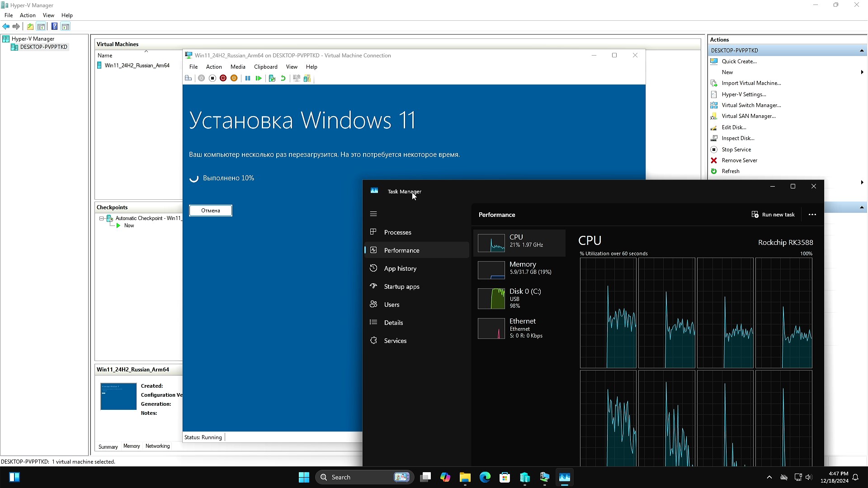The height and width of the screenshot is (488, 868).
Task: Send Ctrl+Alt+Del to the virtual machine
Action: click(188, 78)
